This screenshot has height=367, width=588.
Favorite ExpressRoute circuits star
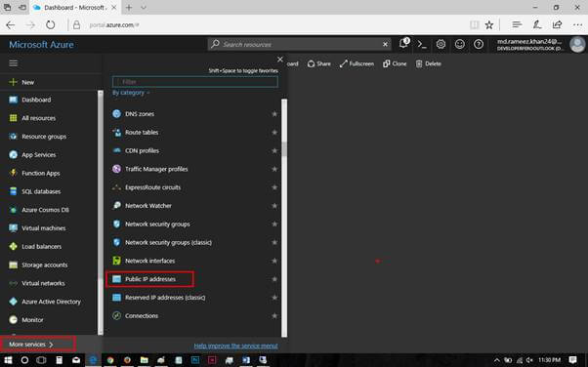274,187
